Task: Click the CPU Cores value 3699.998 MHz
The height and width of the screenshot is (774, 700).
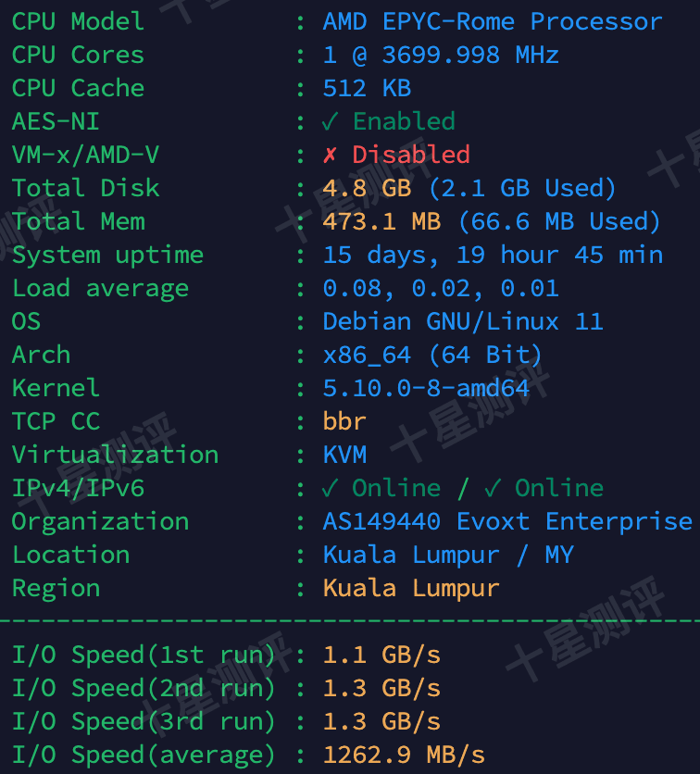Action: pos(441,55)
